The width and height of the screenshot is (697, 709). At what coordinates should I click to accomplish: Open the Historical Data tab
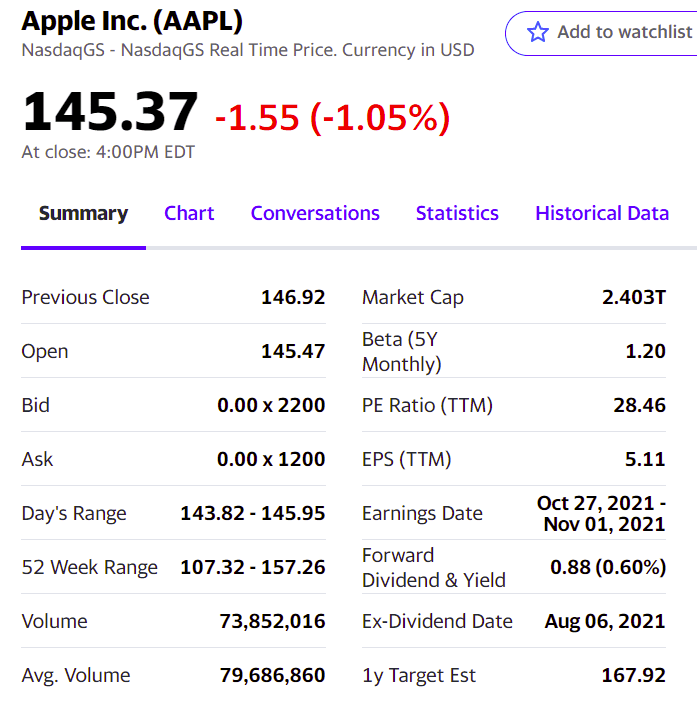602,213
